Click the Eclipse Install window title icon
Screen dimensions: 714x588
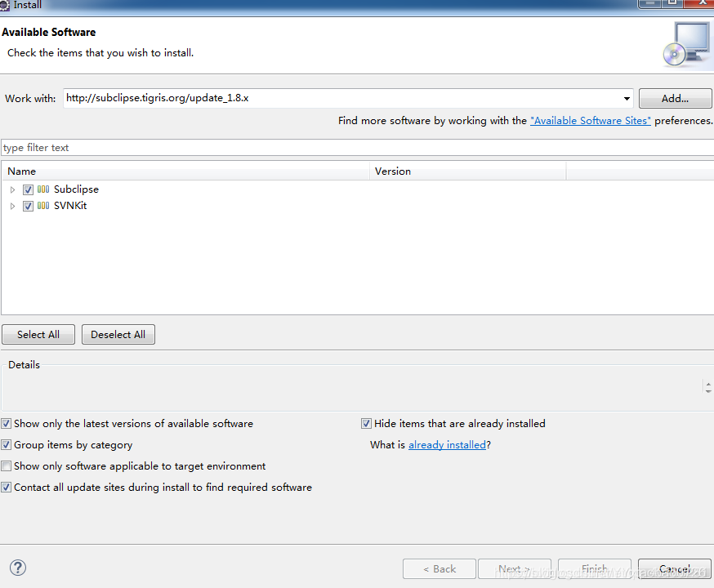[5, 6]
